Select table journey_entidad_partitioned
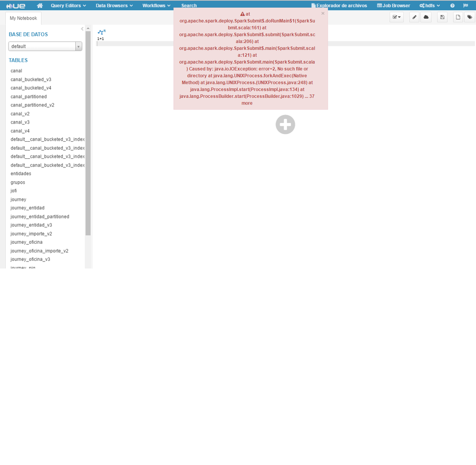 [x=40, y=217]
